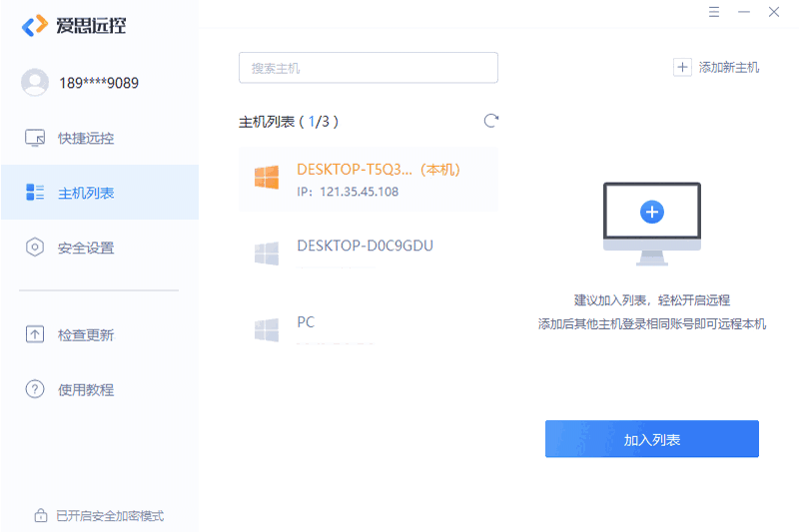Click the 添加新主机 link text
The image size is (799, 532).
click(x=729, y=67)
